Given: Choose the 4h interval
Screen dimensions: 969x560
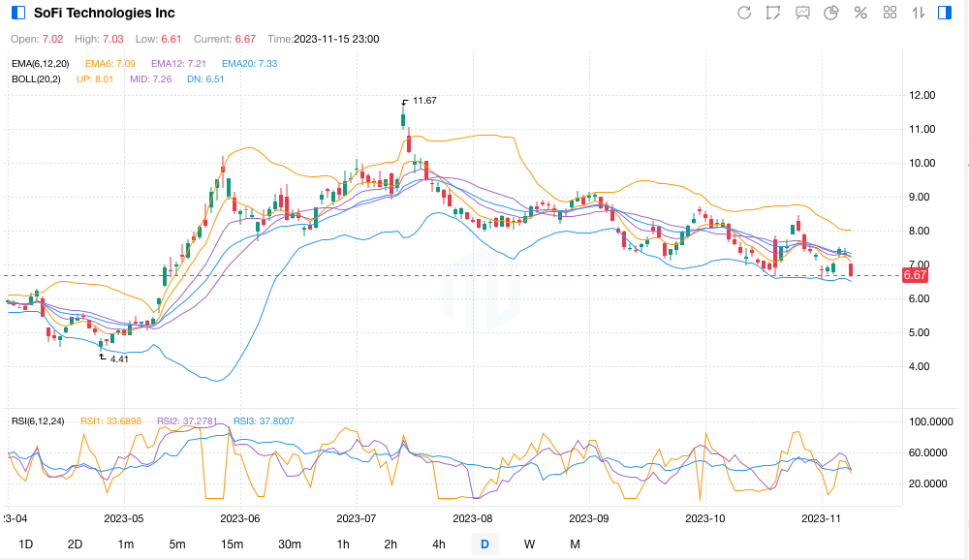Looking at the screenshot, I should (x=439, y=544).
